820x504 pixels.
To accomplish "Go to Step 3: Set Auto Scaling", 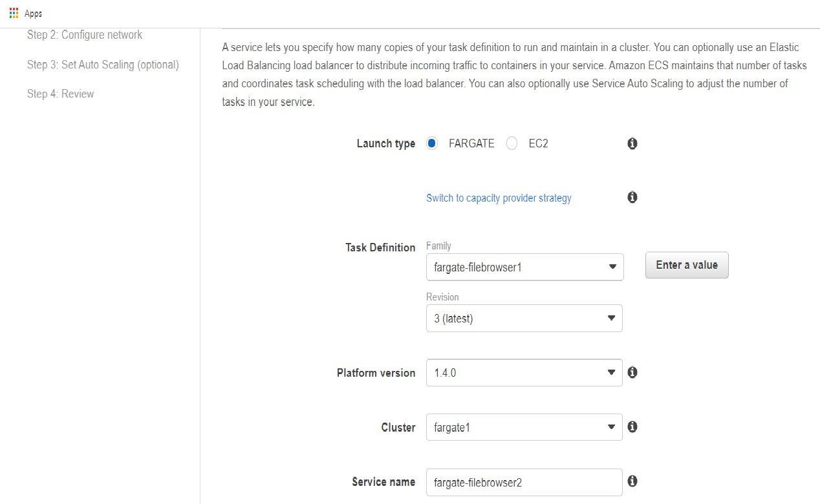I will [103, 65].
